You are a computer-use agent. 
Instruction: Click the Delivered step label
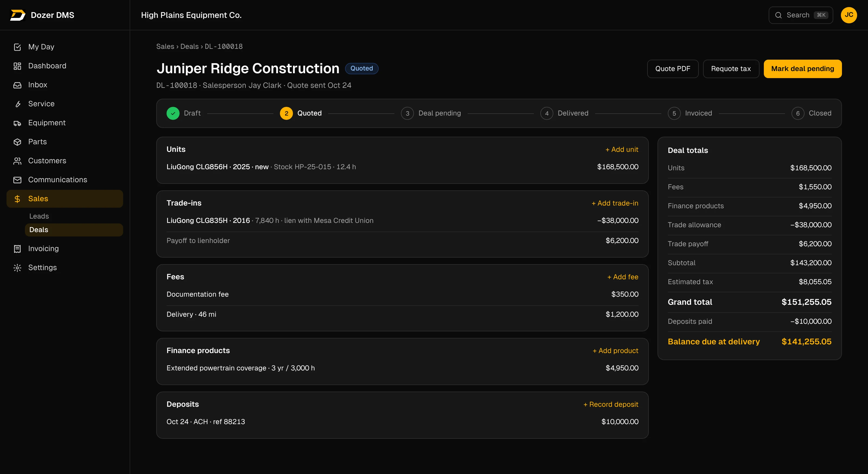tap(573, 113)
